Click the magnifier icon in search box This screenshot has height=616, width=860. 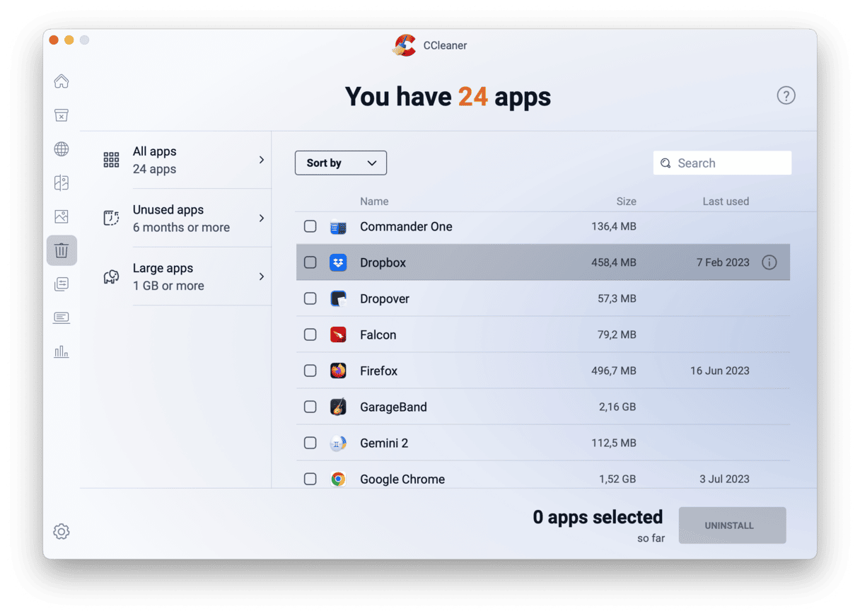(x=666, y=163)
